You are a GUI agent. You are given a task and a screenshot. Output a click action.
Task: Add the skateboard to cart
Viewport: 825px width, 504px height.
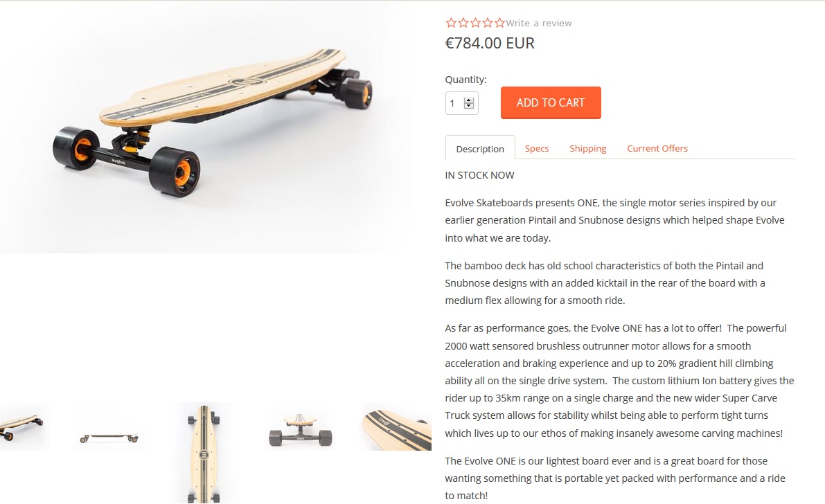pos(551,102)
